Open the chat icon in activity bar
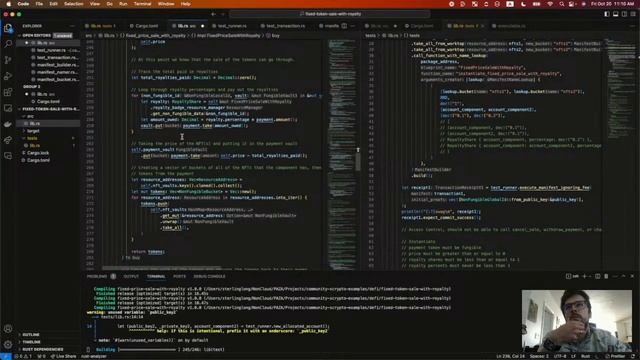 click(x=8, y=156)
